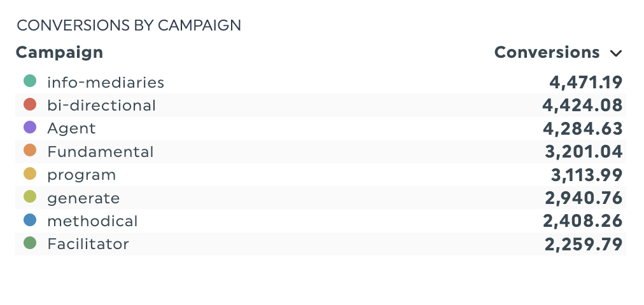The width and height of the screenshot is (644, 305).
Task: Select the methodical campaign label
Action: [x=92, y=221]
